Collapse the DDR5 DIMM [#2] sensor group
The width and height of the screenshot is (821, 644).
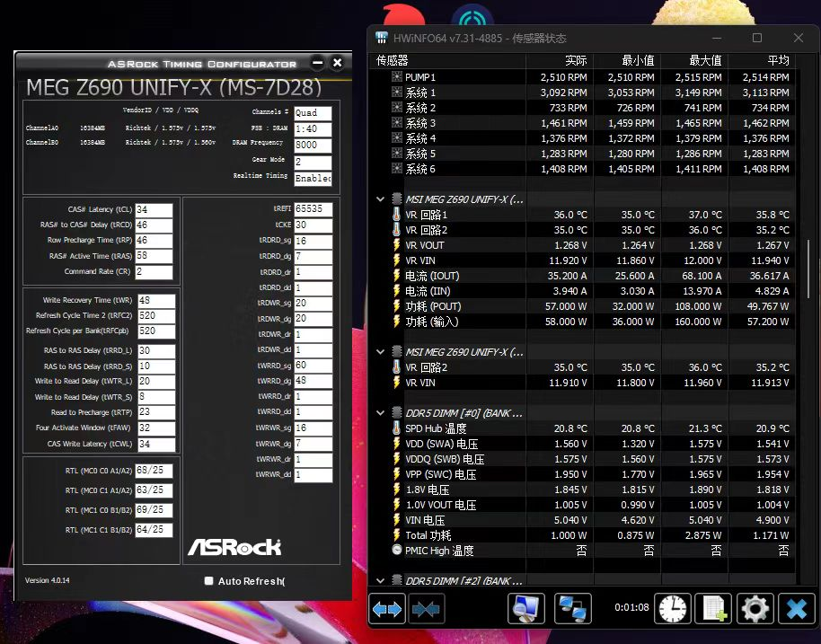pyautogui.click(x=381, y=580)
